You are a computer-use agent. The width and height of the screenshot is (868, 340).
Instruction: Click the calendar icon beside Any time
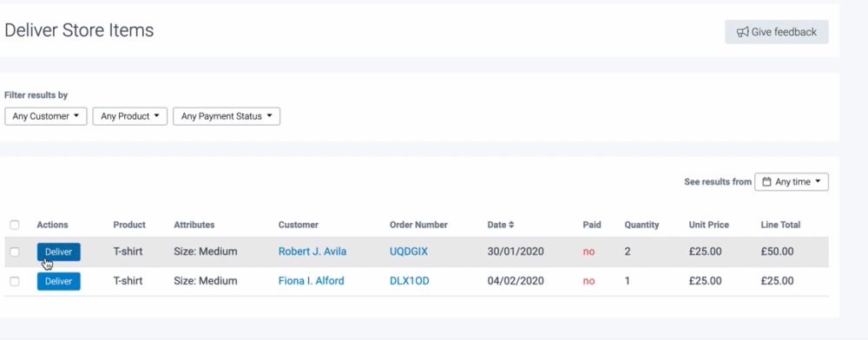point(766,182)
